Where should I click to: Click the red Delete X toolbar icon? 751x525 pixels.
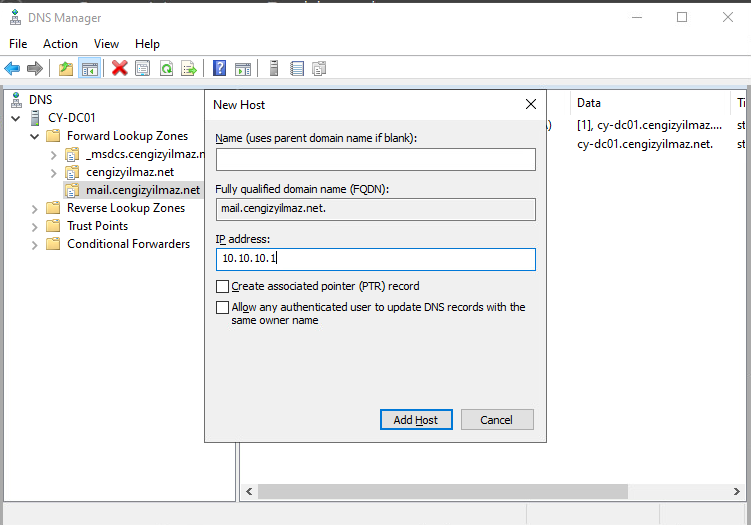click(x=120, y=69)
